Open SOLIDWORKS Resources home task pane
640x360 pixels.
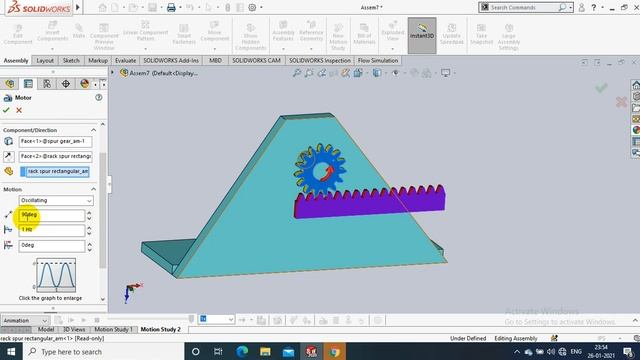click(x=636, y=85)
